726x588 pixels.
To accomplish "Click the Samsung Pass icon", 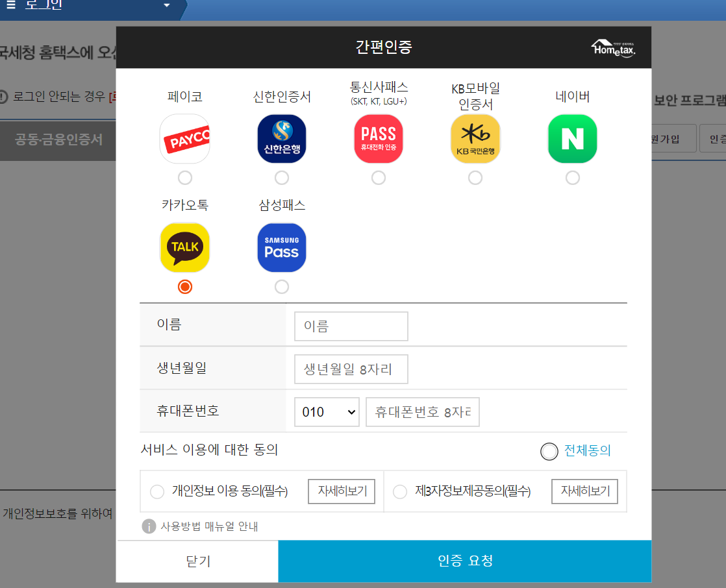I will click(282, 247).
